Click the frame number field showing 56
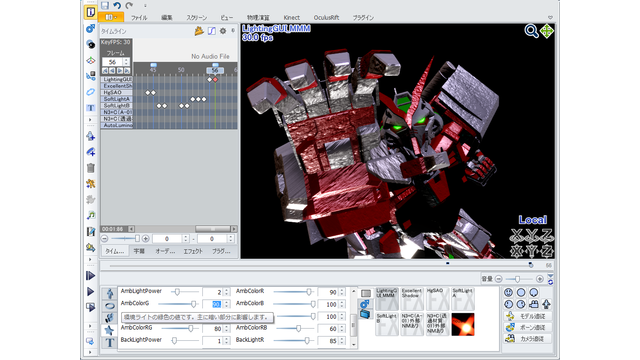The height and width of the screenshot is (360, 640). pos(112,62)
